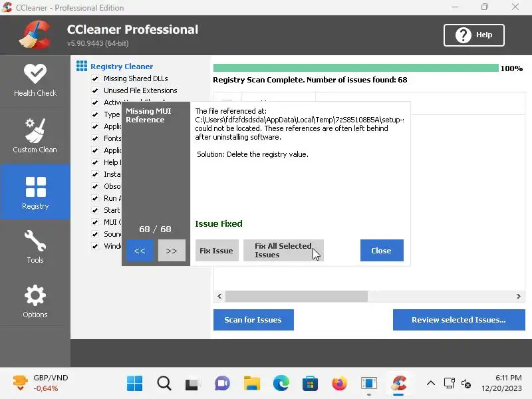Launch Firefox from the taskbar
Screen dimensions: 532x399
click(x=340, y=384)
